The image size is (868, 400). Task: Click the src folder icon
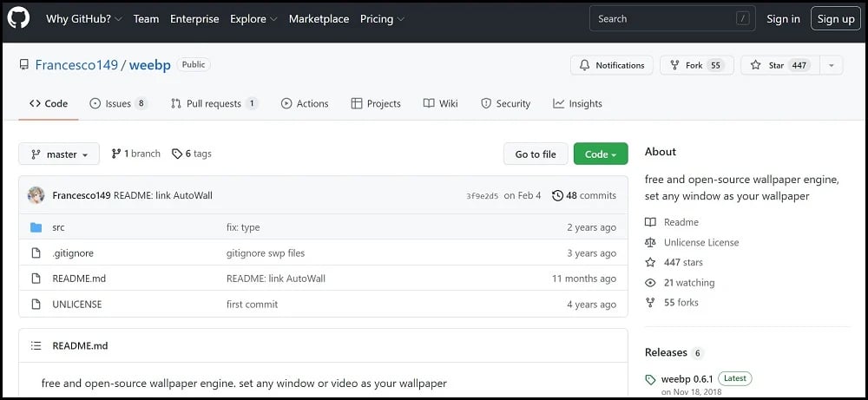click(x=36, y=227)
